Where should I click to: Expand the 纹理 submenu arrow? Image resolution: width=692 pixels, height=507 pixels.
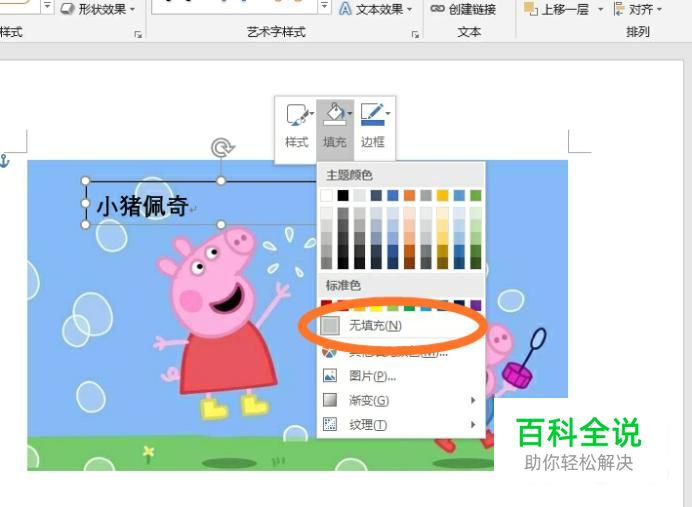pyautogui.click(x=473, y=424)
